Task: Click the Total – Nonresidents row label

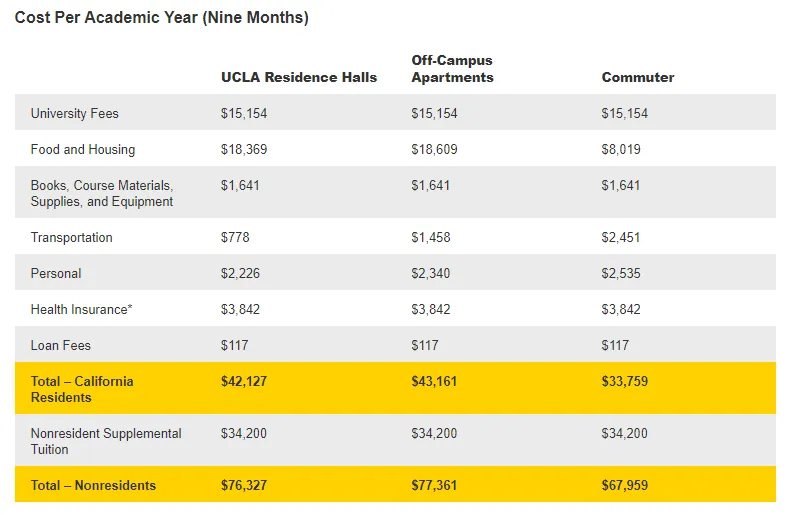Action: click(93, 485)
